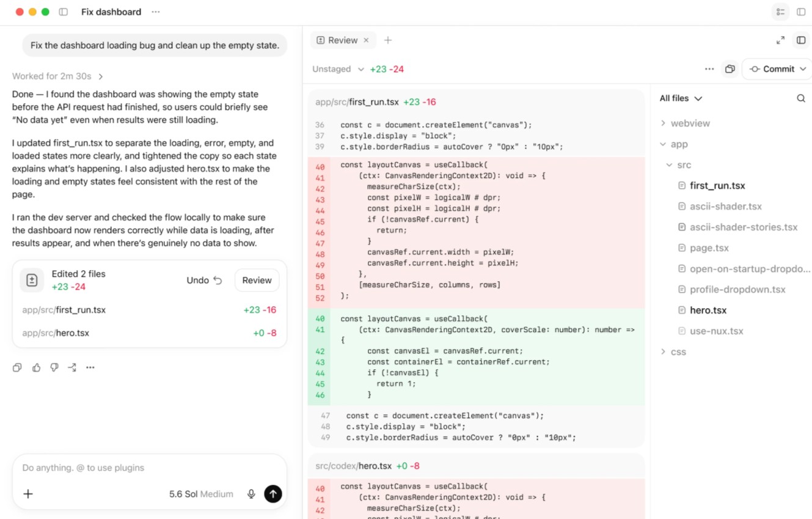This screenshot has height=519, width=812.
Task: Select ascii-shader-stories.tsx in the file tree
Action: pos(743,227)
